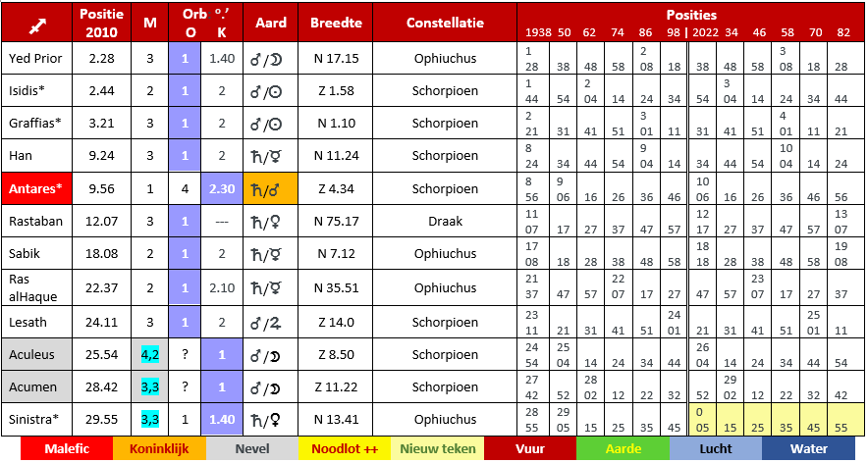Select the grey Aculeus name cell

pos(36,354)
